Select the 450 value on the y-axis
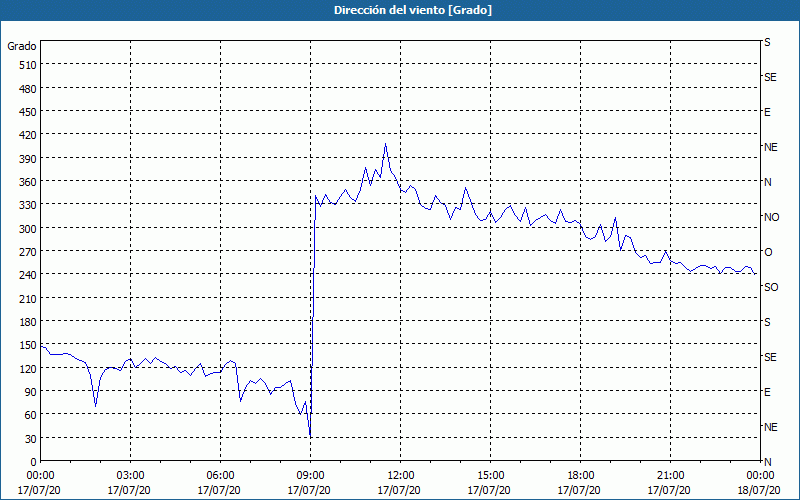800x500 pixels. pyautogui.click(x=28, y=112)
